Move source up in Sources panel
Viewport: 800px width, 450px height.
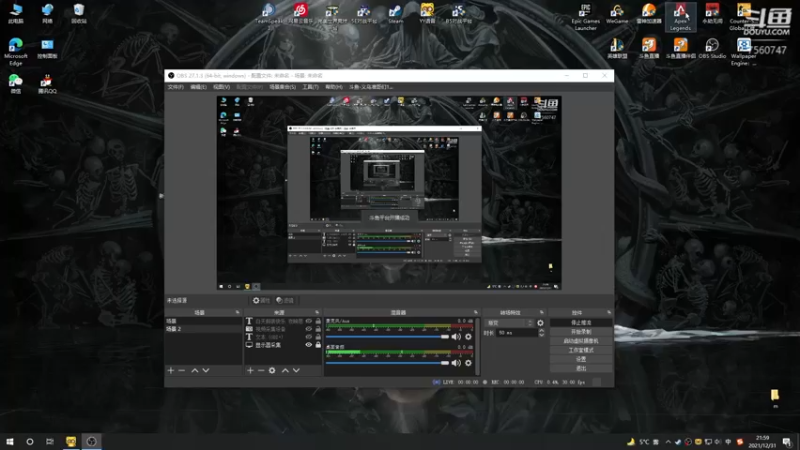(x=285, y=370)
